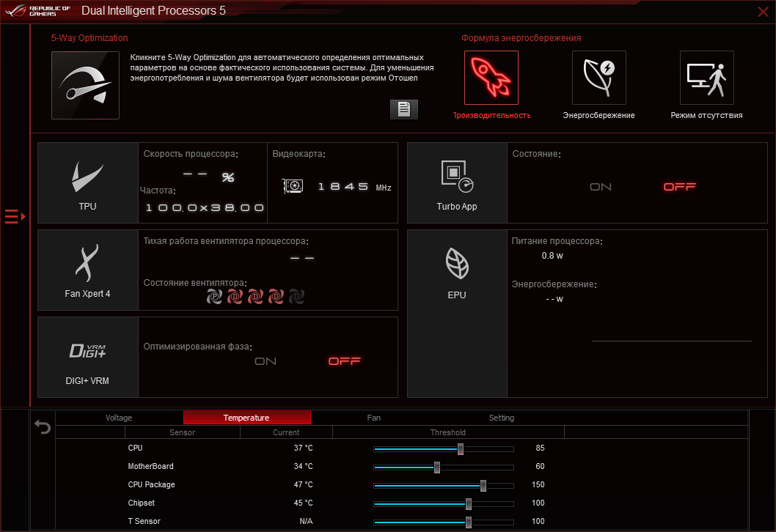Switch to the Fan tab
The height and width of the screenshot is (532, 776).
(373, 418)
